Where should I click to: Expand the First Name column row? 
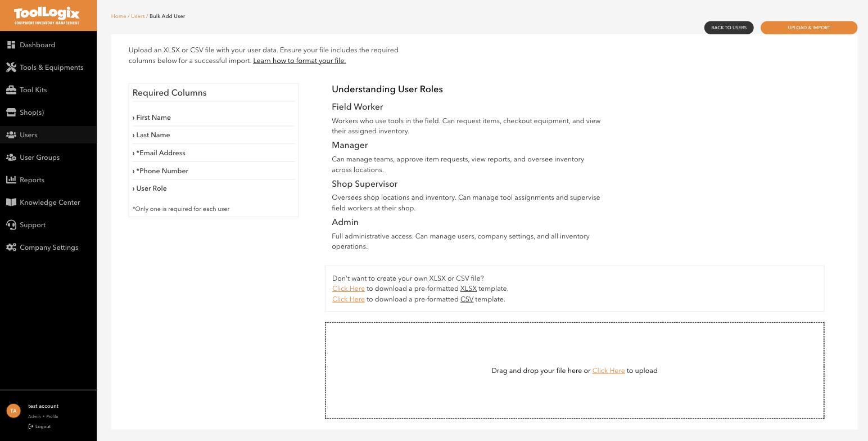(214, 118)
